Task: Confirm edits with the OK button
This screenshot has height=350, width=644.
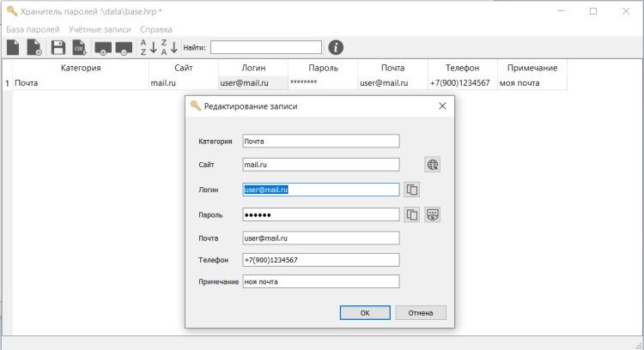Action: pos(364,312)
